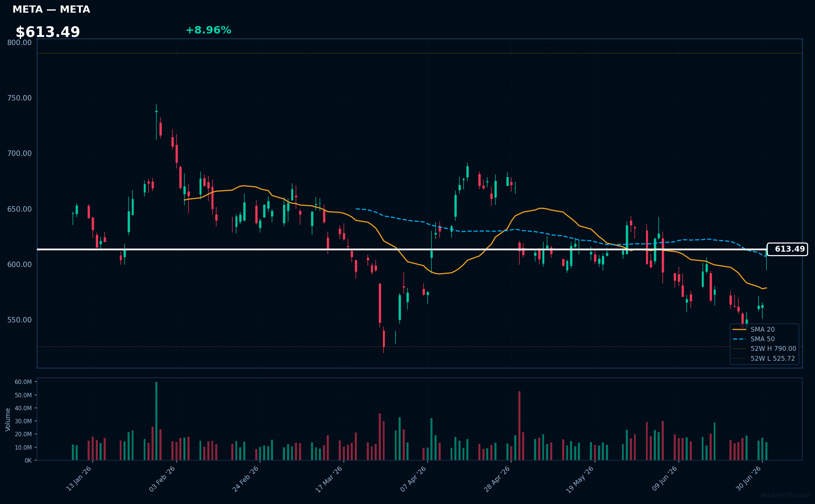Click the tall red volume bar above 50M
The image size is (815, 504).
519,426
